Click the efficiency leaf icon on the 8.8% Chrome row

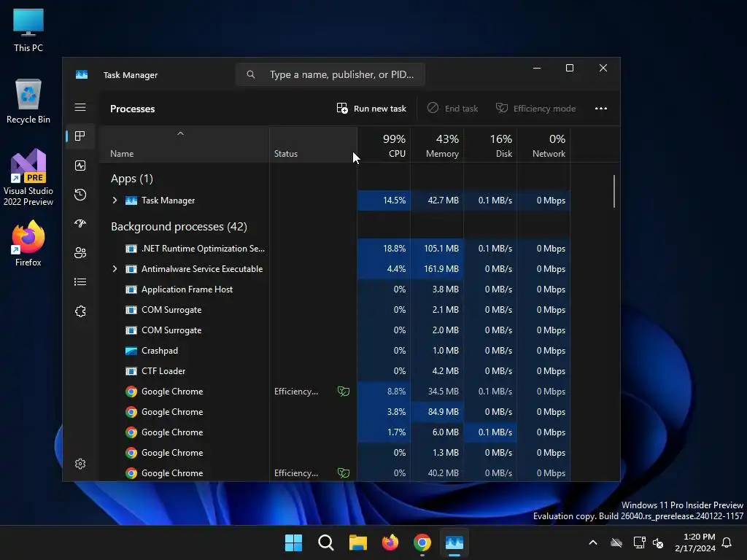click(x=344, y=392)
